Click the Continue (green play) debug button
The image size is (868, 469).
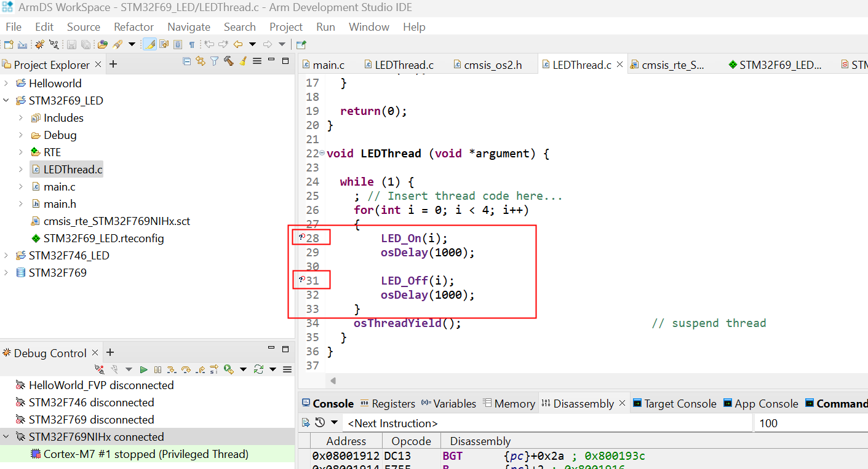coord(143,369)
